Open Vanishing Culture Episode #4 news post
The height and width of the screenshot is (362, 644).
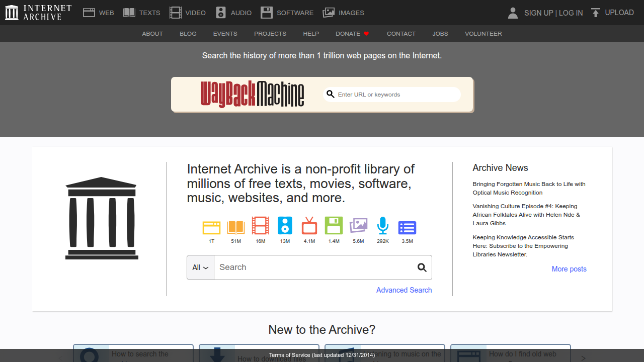pyautogui.click(x=526, y=215)
